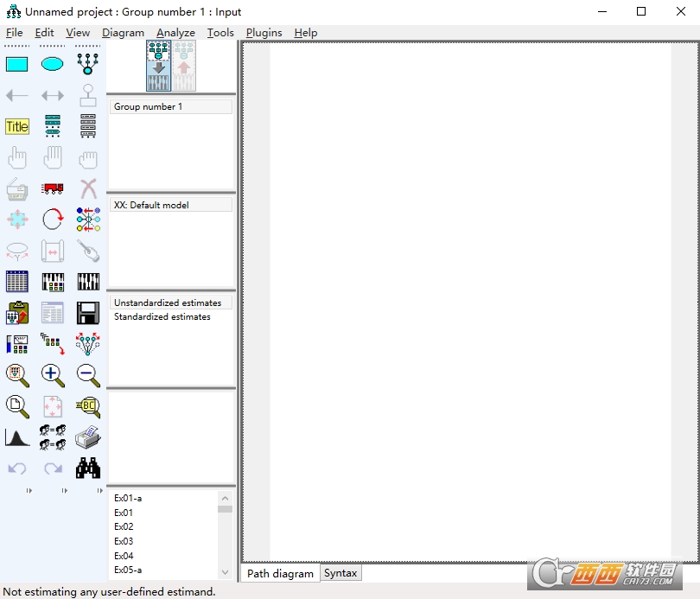
Task: Click the select all objects hand tool
Action: point(52,157)
